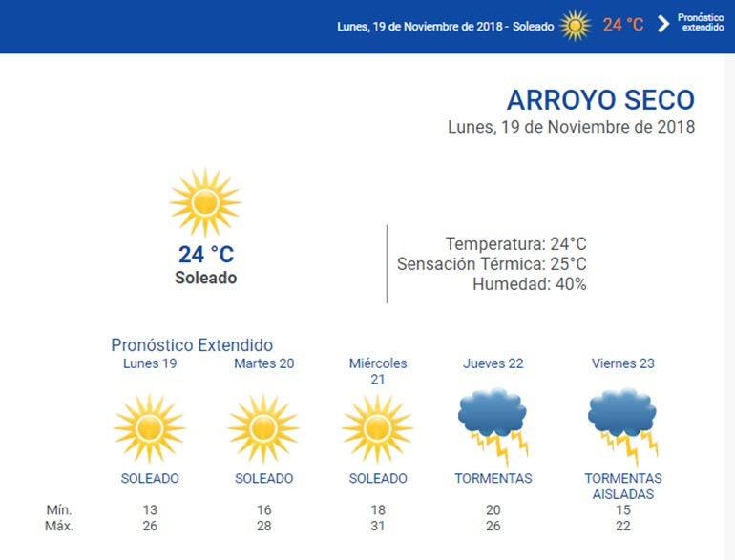The image size is (735, 560).
Task: Select the Miércoles 21 sunny icon
Action: pos(377,428)
